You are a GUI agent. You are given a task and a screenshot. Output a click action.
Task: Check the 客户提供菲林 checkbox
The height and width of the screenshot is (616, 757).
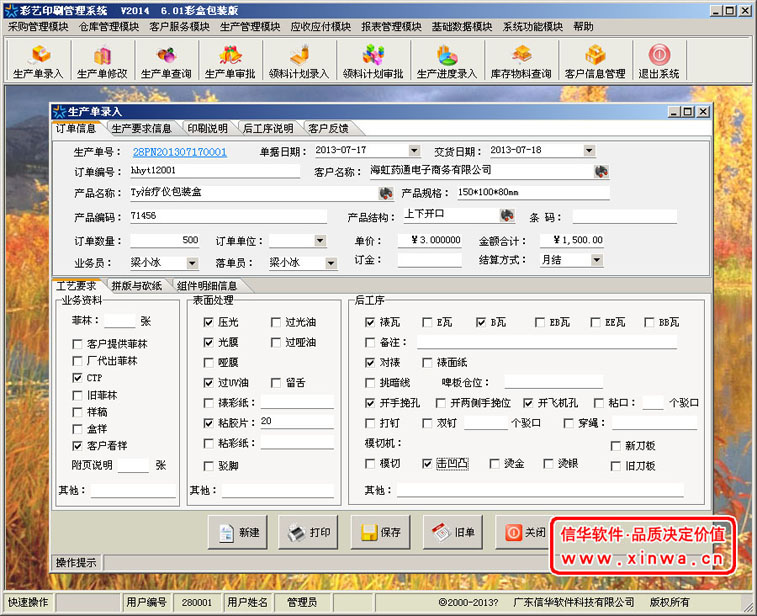(x=77, y=344)
